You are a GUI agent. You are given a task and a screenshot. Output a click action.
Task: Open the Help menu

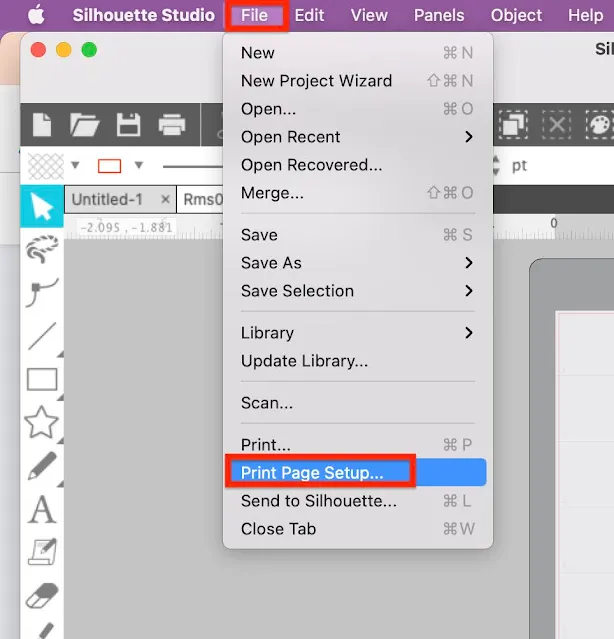[x=585, y=15]
